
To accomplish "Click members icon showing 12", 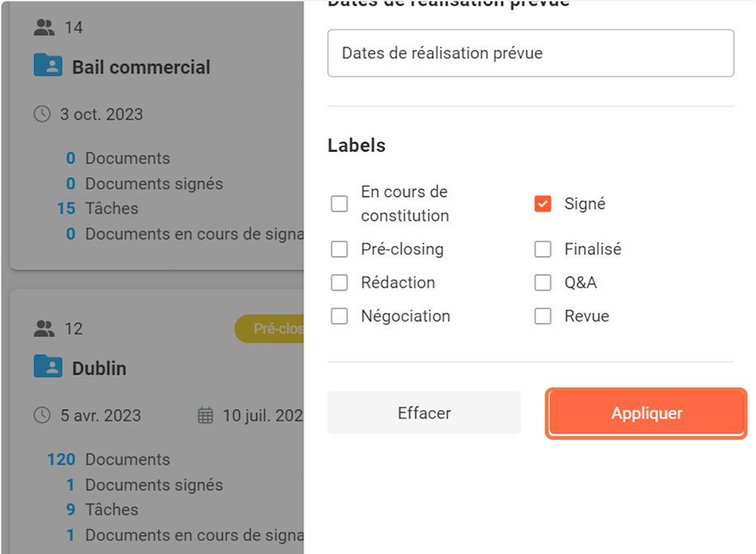I will (x=44, y=328).
